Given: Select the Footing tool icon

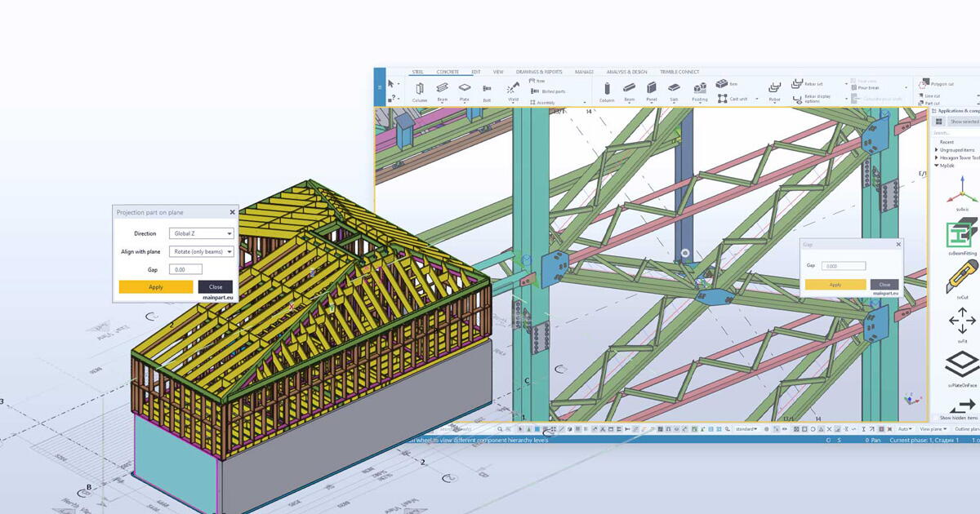Looking at the screenshot, I should pos(700,89).
